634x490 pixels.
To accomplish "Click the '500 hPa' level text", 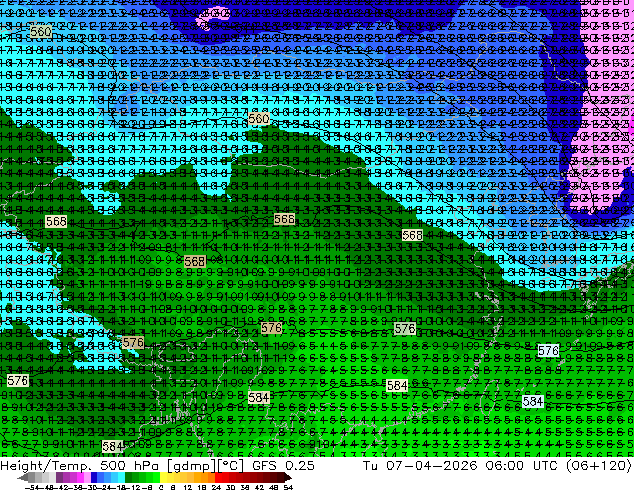I will (x=131, y=466).
